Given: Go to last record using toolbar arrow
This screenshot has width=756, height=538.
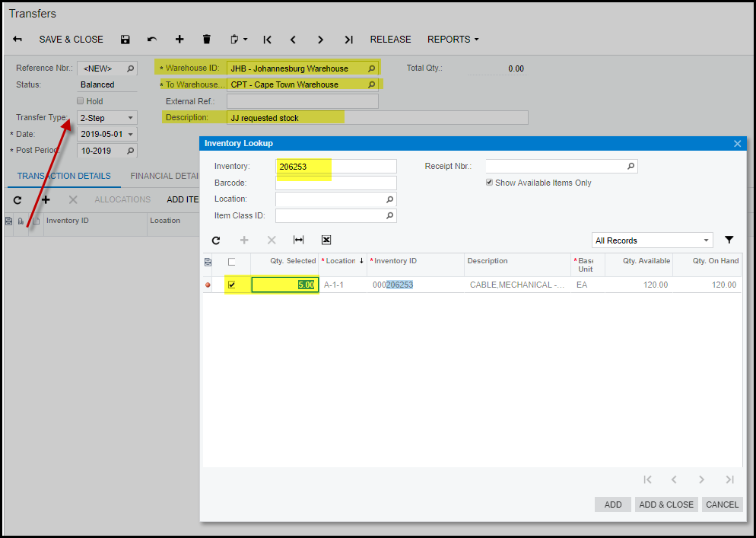Looking at the screenshot, I should (x=348, y=40).
